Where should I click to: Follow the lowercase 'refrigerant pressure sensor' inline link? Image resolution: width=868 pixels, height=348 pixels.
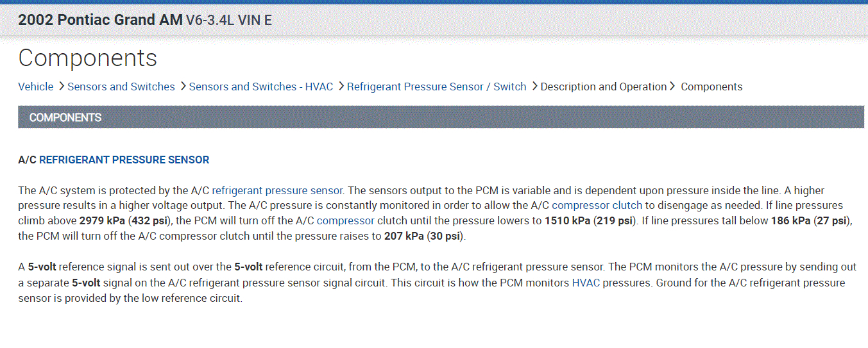click(x=277, y=190)
